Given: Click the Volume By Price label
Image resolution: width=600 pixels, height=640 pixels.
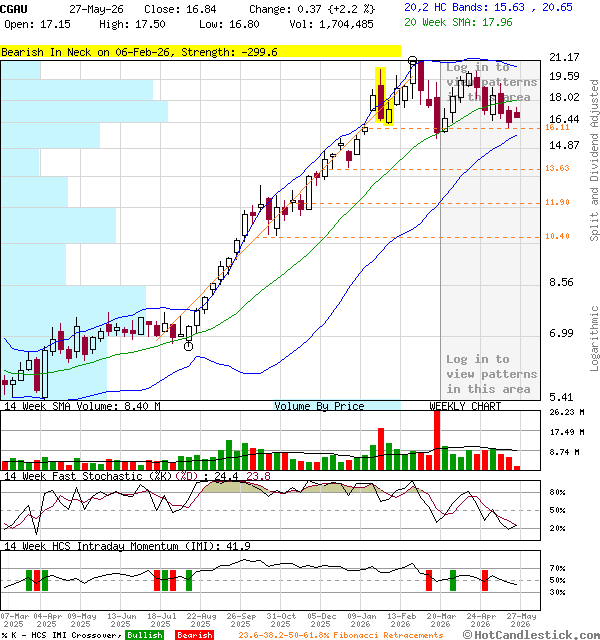Looking at the screenshot, I should [319, 406].
